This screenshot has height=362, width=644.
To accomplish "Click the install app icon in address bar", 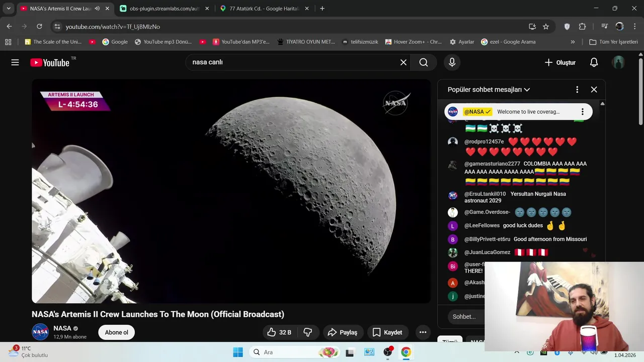I will click(x=532, y=27).
